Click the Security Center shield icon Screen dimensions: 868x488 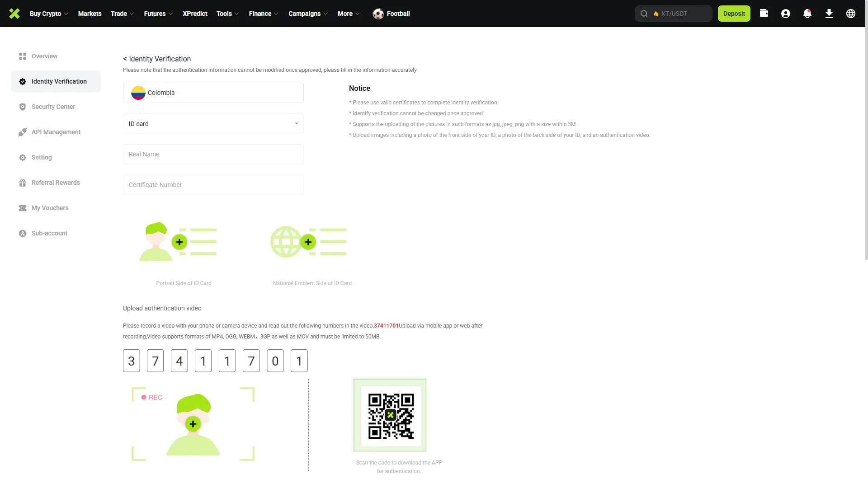click(23, 107)
